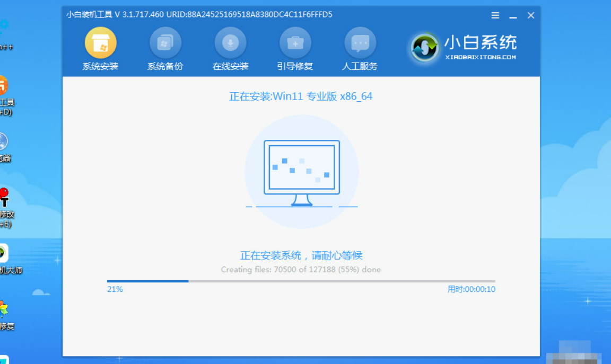Screen dimensions: 611x364
Task: Click the 系统安装 tab label
Action: (x=100, y=67)
